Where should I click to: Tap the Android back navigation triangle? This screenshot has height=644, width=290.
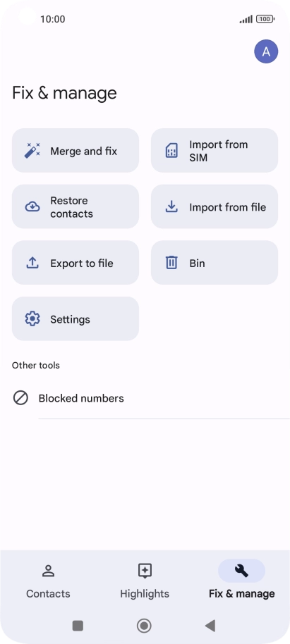(210, 626)
